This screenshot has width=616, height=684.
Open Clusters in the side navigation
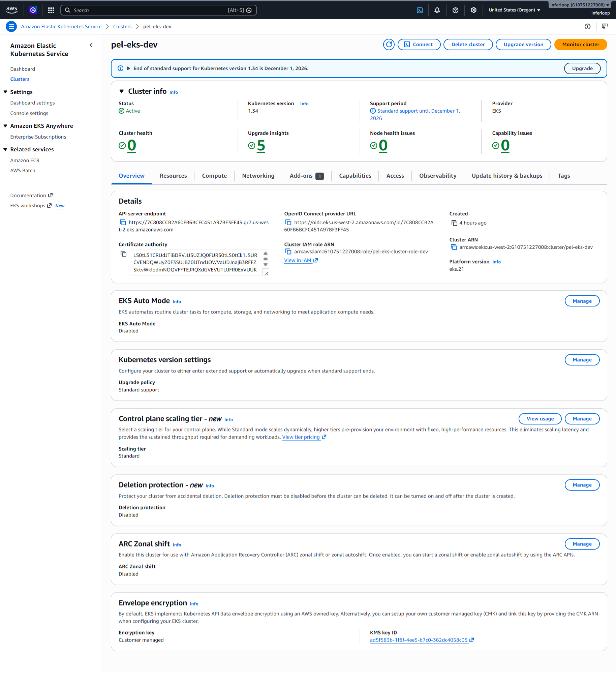click(20, 79)
